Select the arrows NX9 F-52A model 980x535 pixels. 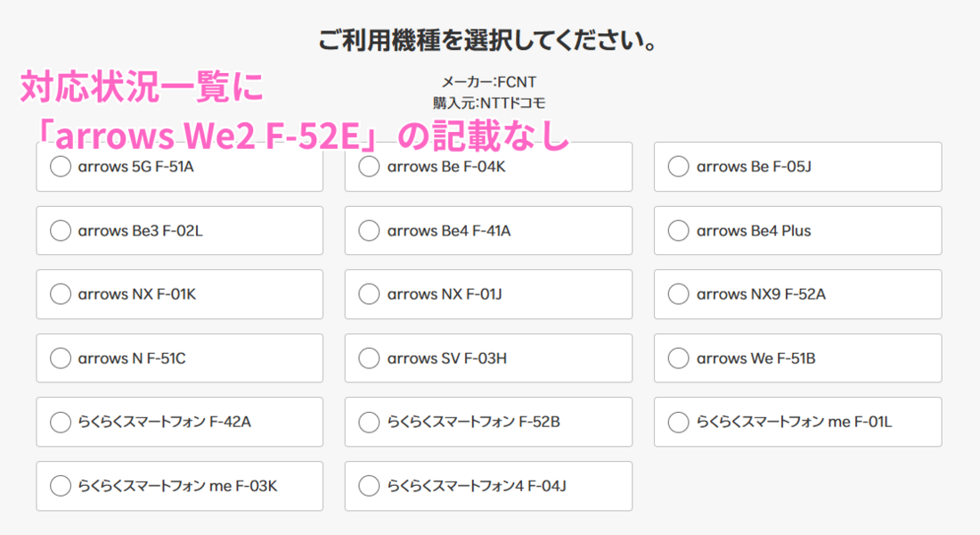coord(678,294)
